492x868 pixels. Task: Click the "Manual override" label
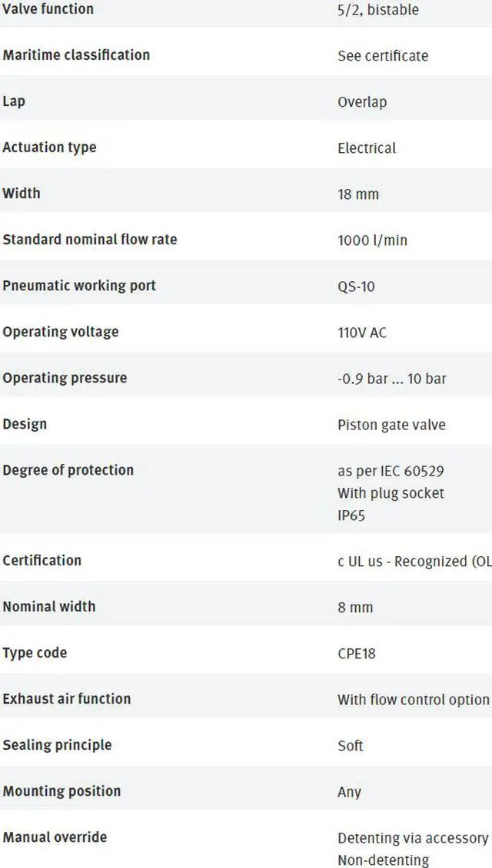pos(55,837)
